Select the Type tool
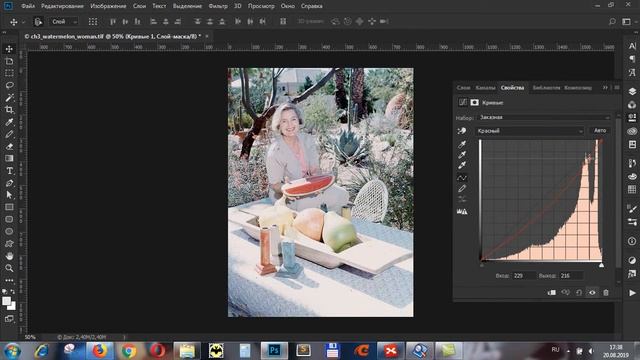This screenshot has width=640, height=360. (9, 171)
